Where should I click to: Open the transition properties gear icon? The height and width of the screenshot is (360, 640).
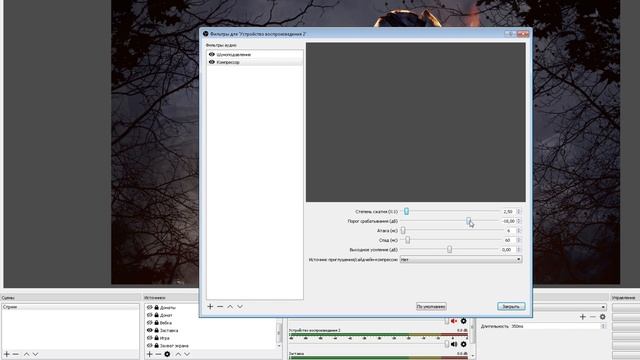[x=602, y=317]
